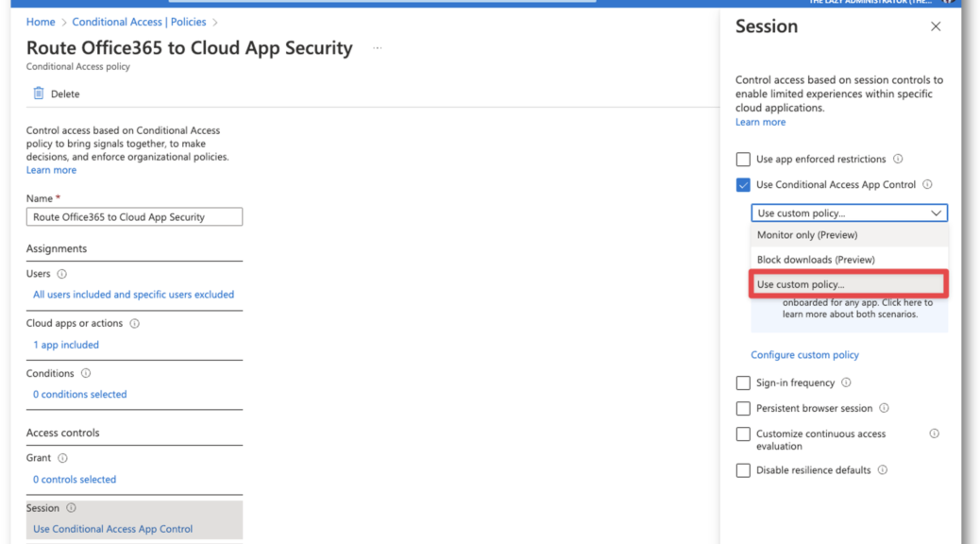
Task: Show info for Conditional Access App Control
Action: [x=927, y=184]
